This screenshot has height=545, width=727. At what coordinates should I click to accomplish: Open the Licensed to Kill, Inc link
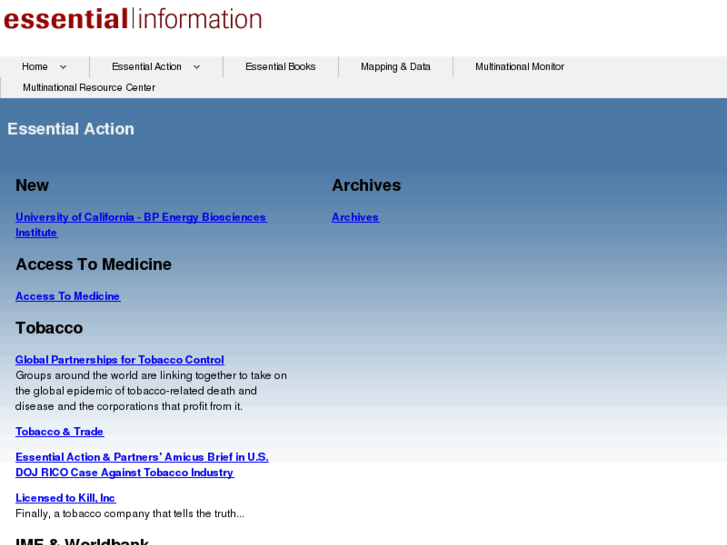[x=65, y=498]
